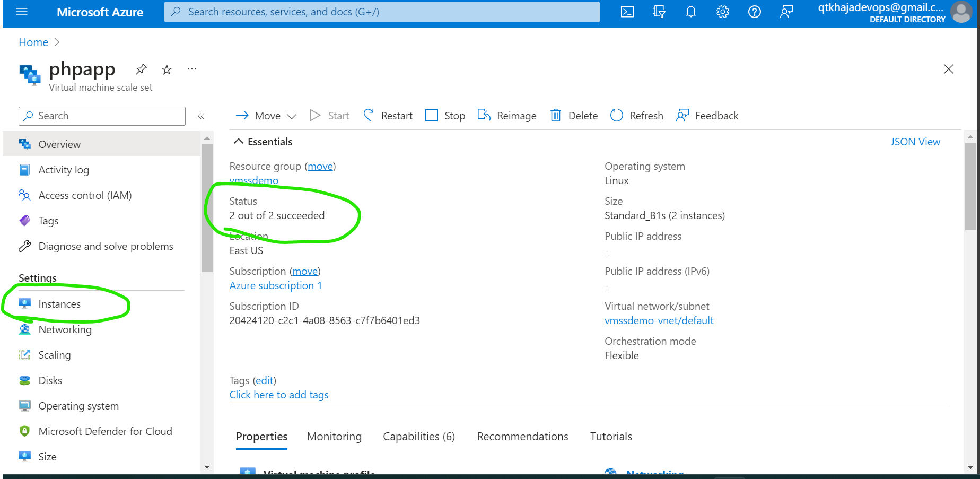Open more options ellipsis beside phpapp

coord(192,69)
